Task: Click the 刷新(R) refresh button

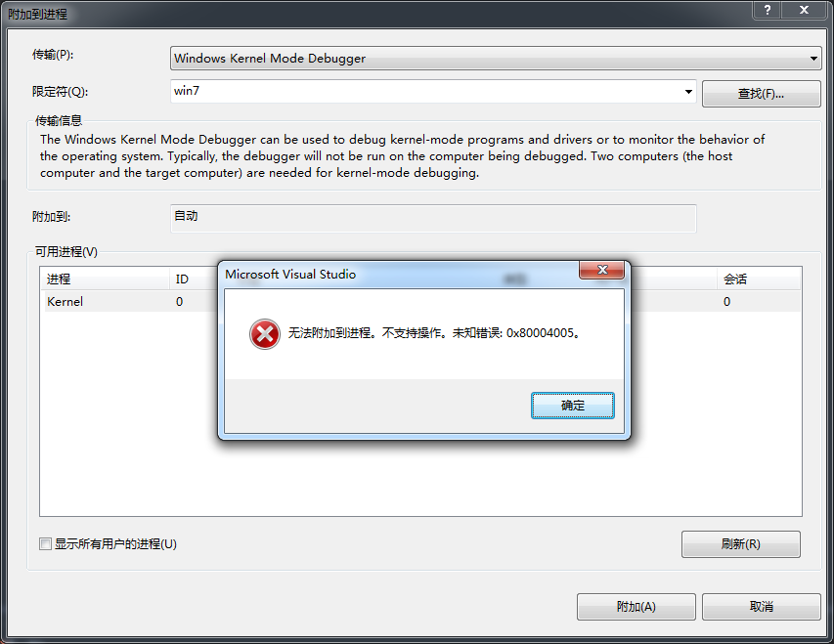Action: click(740, 544)
